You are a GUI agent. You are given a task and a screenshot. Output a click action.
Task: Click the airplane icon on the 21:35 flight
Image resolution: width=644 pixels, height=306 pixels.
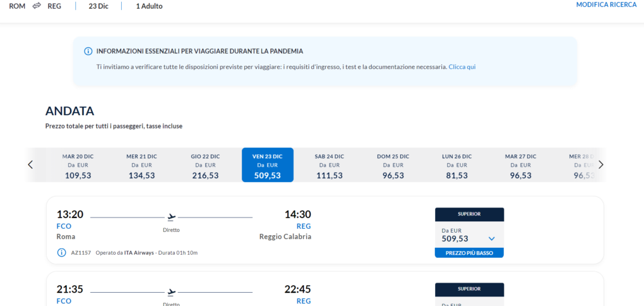coord(171,292)
